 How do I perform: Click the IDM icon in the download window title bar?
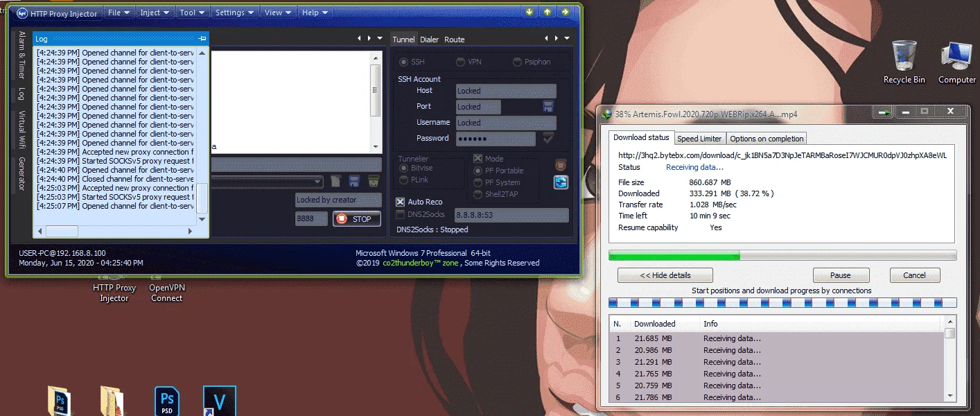pos(607,114)
